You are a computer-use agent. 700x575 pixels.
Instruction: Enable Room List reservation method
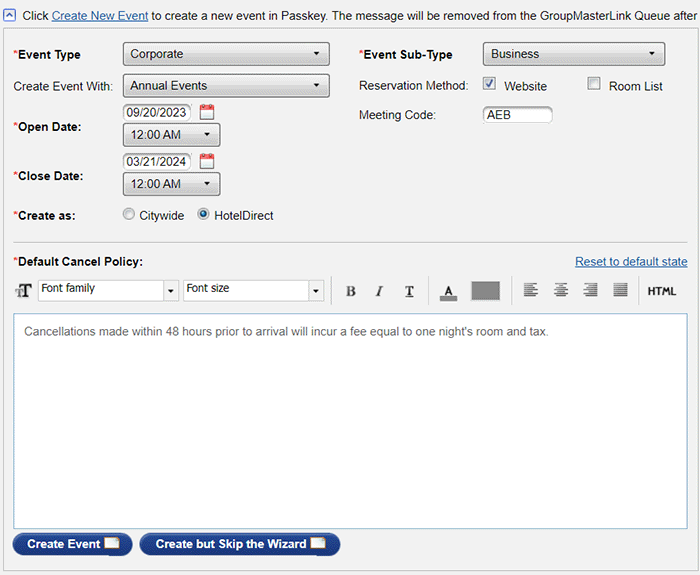point(594,85)
